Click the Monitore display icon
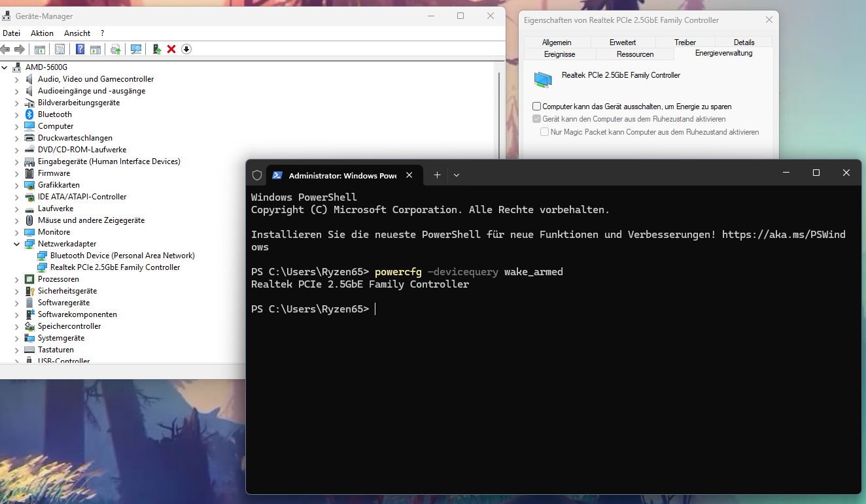The height and width of the screenshot is (504, 866). point(29,232)
